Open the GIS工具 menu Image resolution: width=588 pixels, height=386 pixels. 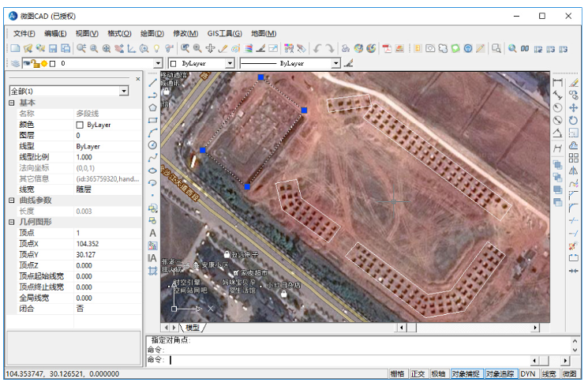pyautogui.click(x=224, y=33)
